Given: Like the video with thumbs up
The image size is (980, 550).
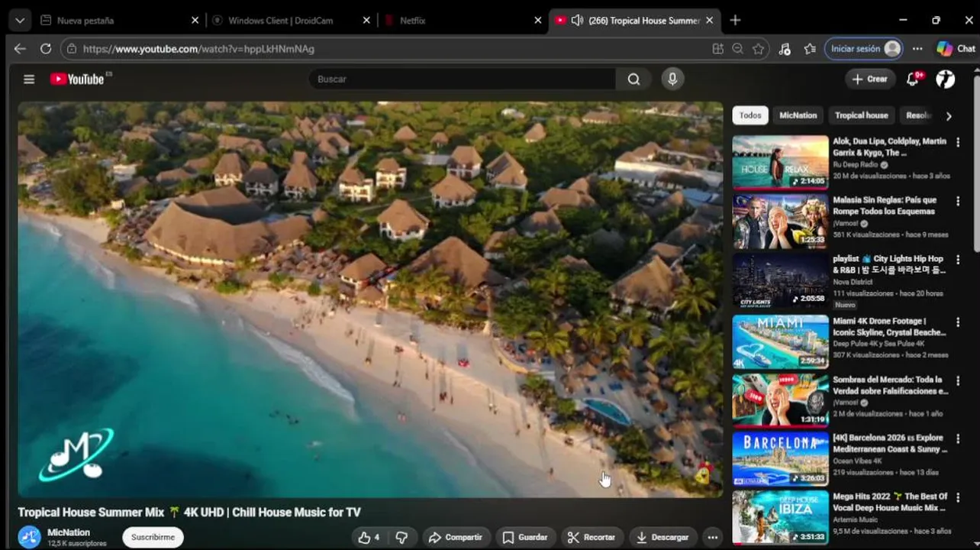Looking at the screenshot, I should tap(369, 538).
